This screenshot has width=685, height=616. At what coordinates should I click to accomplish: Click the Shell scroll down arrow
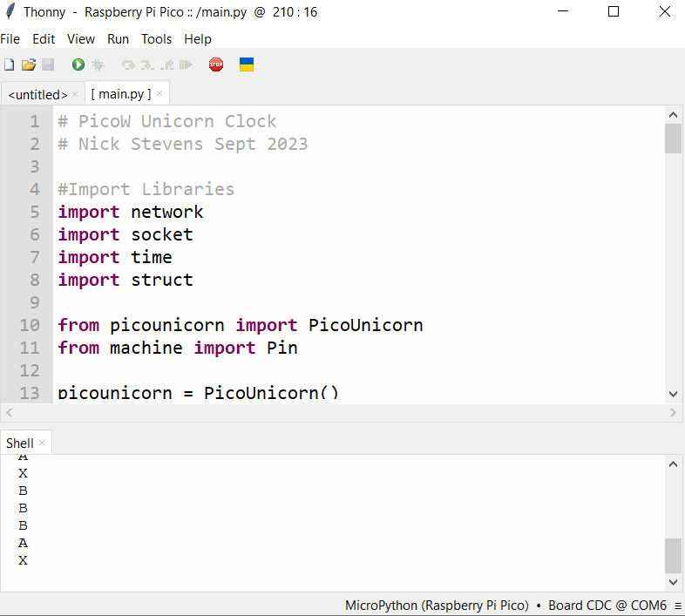[673, 582]
